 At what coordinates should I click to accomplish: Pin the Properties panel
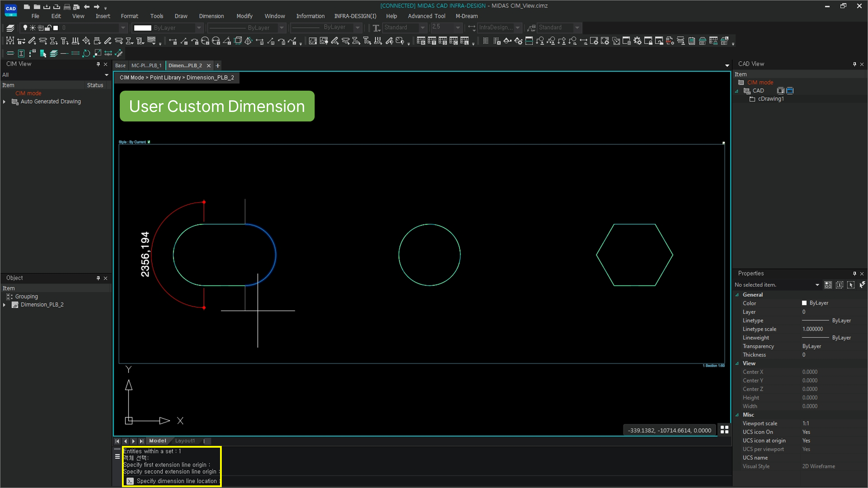click(854, 273)
